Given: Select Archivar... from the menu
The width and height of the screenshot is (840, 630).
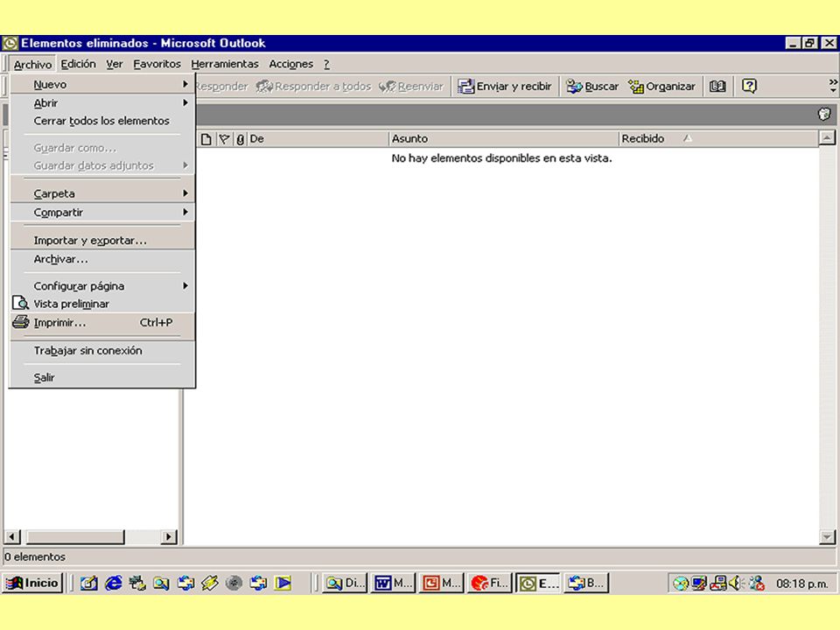Looking at the screenshot, I should point(101,259).
